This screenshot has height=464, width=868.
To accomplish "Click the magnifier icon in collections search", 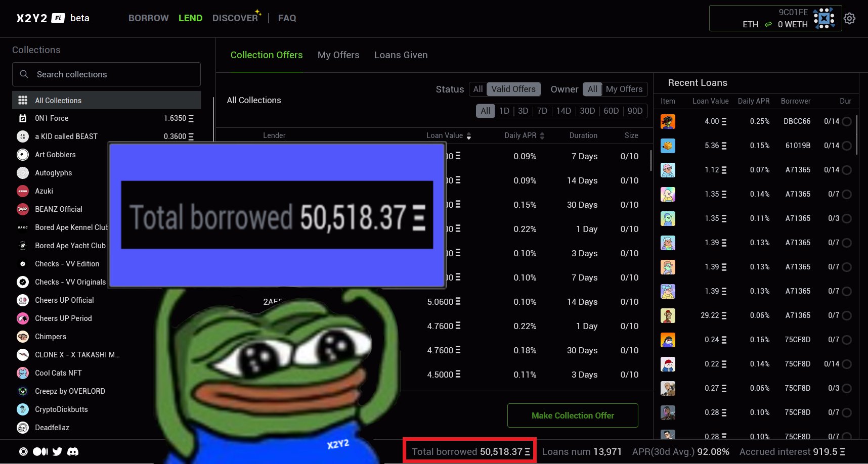I will tap(24, 74).
